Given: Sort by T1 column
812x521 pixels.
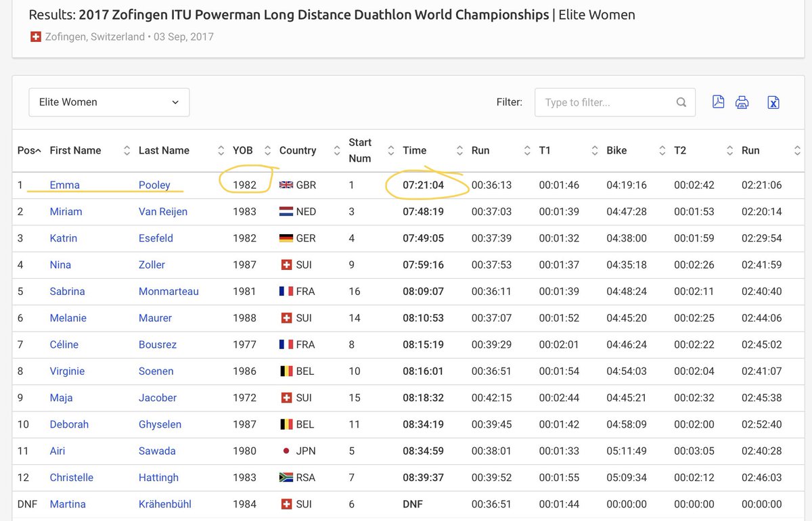Looking at the screenshot, I should click(568, 150).
